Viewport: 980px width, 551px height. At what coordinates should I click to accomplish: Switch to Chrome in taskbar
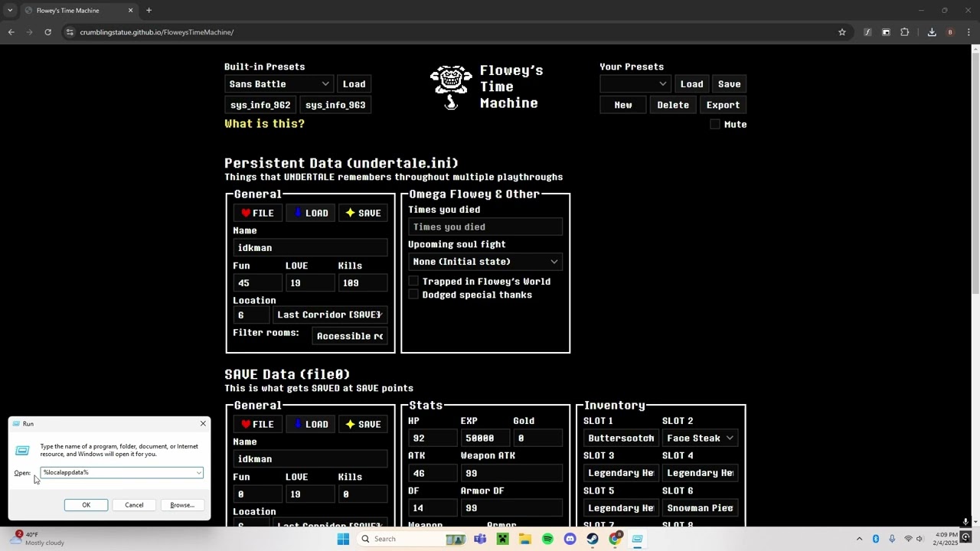(615, 539)
